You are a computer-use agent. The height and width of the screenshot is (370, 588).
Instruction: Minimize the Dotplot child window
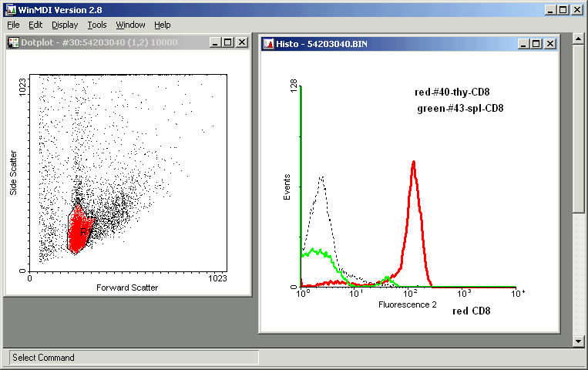pos(215,42)
